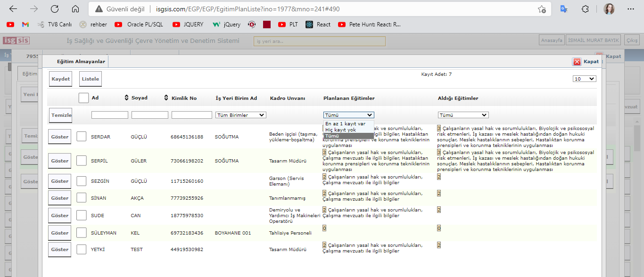
Task: Click the Listele button
Action: 91,79
